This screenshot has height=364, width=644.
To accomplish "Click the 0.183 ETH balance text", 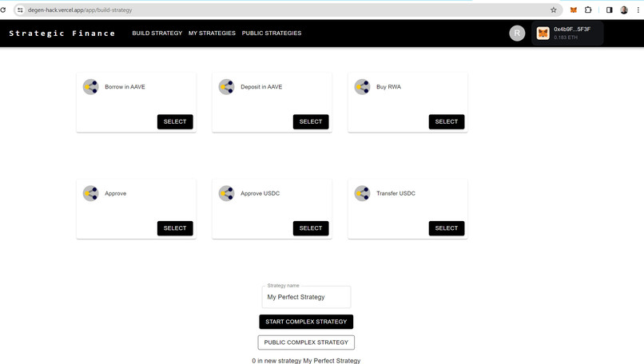I will pyautogui.click(x=566, y=38).
